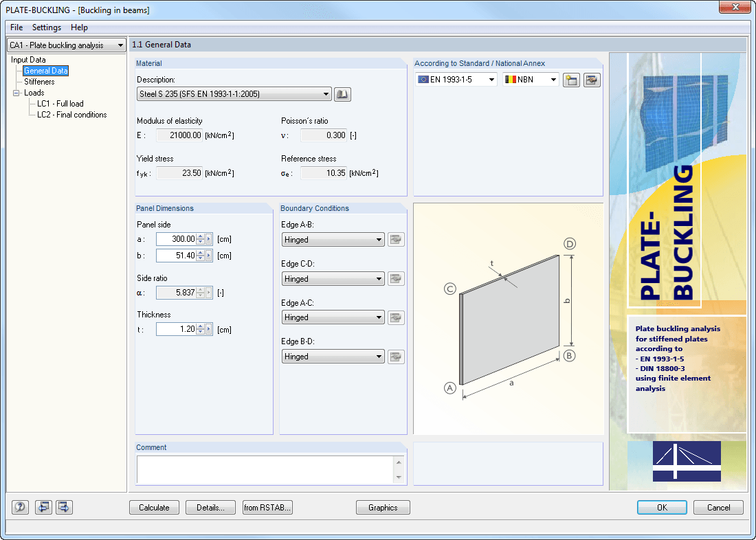This screenshot has height=540, width=756.
Task: Open Edge A-B boundary condition edit icon
Action: click(396, 240)
